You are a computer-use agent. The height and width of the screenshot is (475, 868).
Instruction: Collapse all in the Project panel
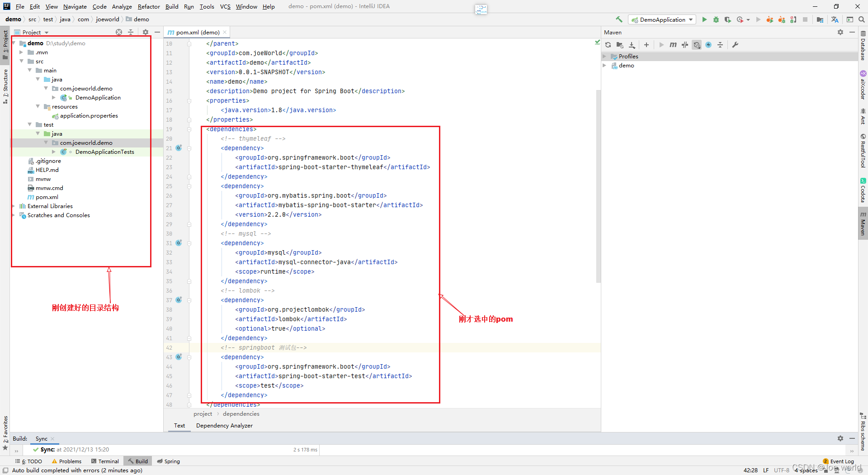click(131, 32)
